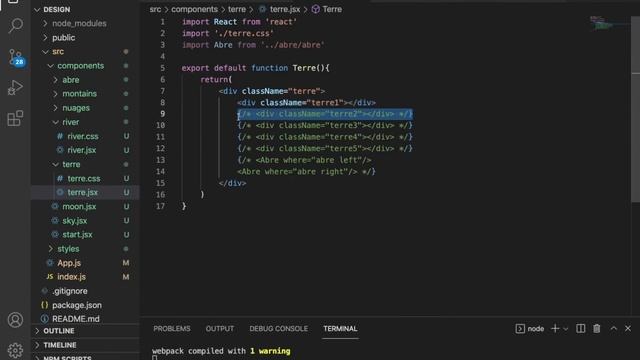
Task: Maximize the panel with up chevron
Action: [x=613, y=329]
